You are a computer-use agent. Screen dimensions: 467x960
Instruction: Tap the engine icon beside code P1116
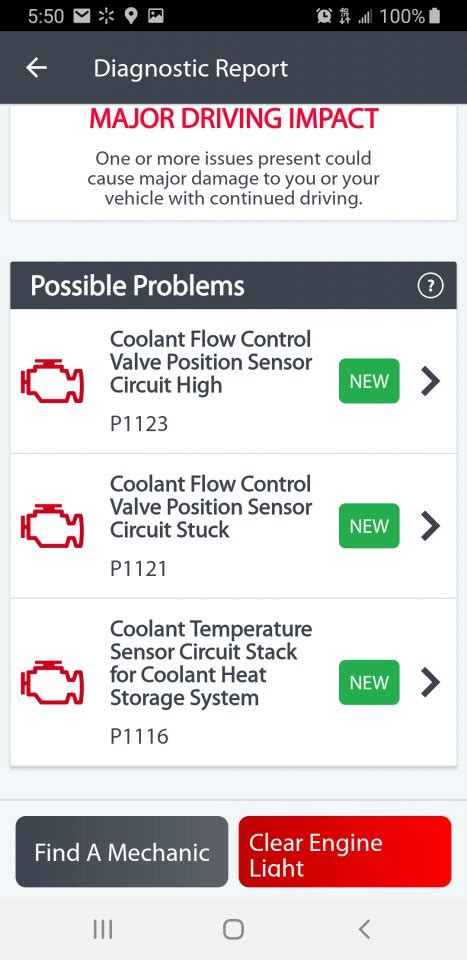click(x=52, y=682)
